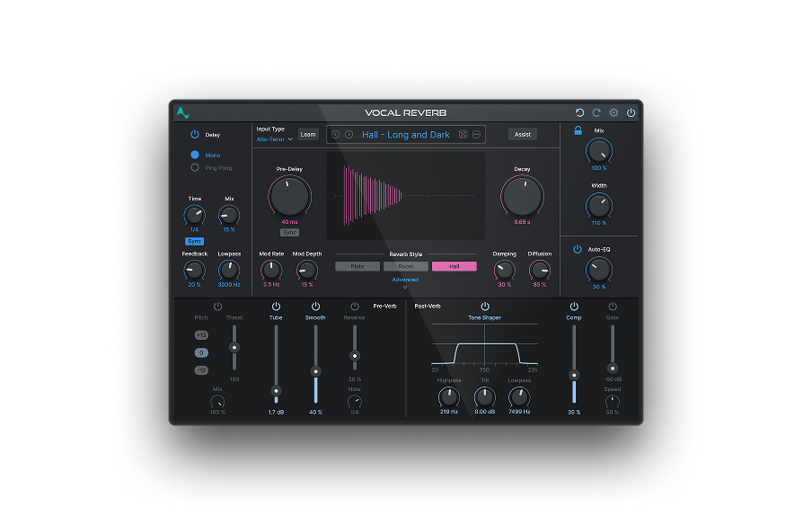
Task: Click the undo icon in the title bar
Action: pos(579,112)
